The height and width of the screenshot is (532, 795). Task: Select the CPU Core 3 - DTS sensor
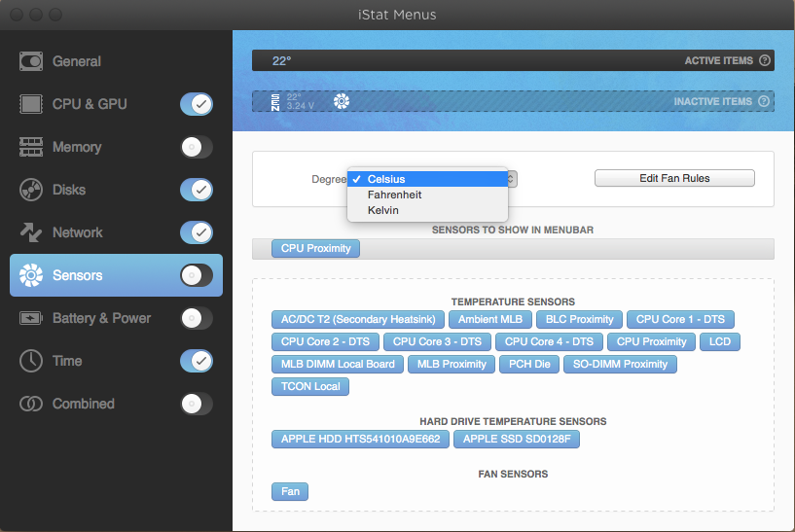click(437, 341)
